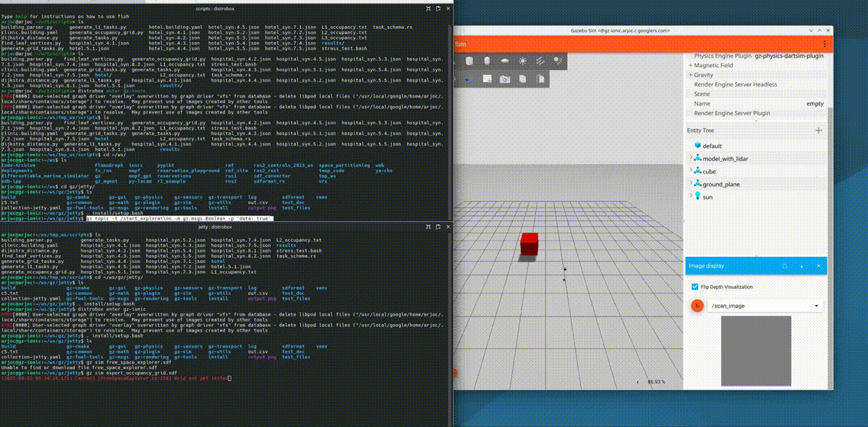Refresh the image topic list

pyautogui.click(x=697, y=306)
